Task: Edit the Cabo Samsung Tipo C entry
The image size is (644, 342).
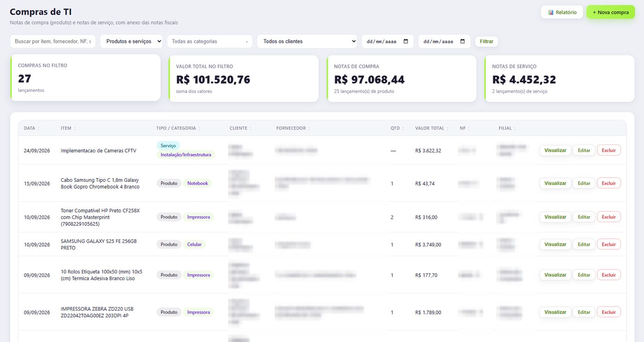Action: (584, 183)
